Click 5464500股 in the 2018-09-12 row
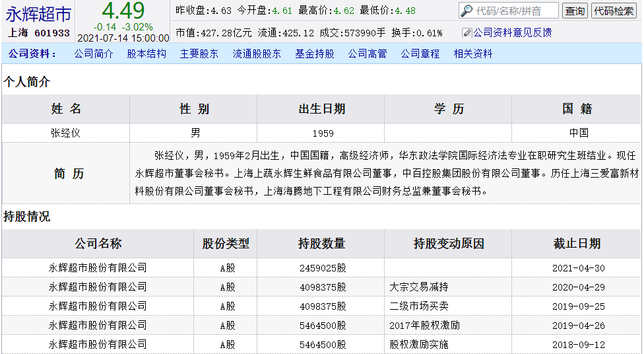Viewport: 644px width, 354px height. [323, 345]
